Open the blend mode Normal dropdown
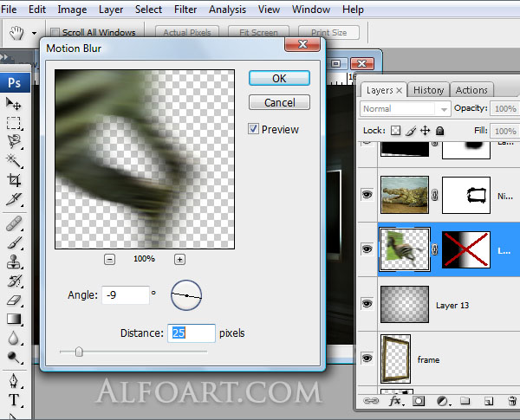Screen dimensions: 520x420 [406, 109]
